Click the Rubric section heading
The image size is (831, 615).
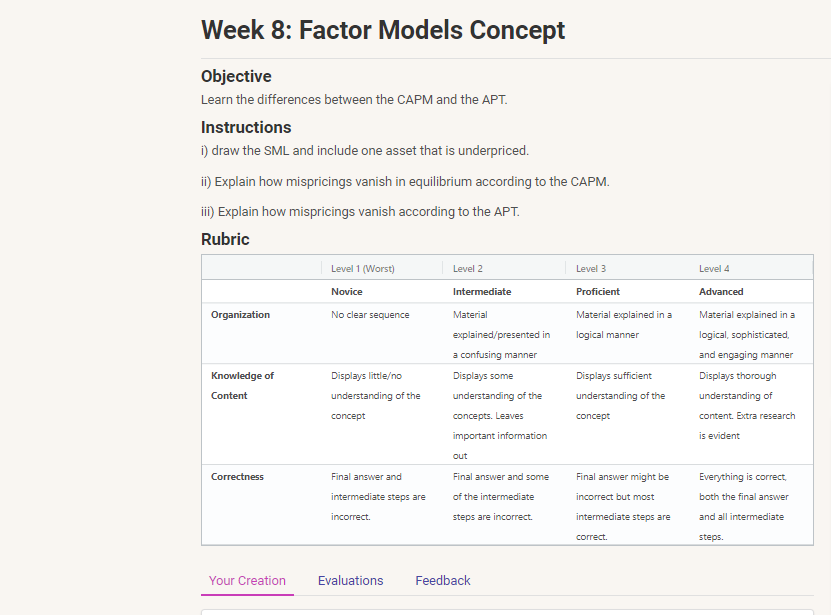click(x=223, y=239)
